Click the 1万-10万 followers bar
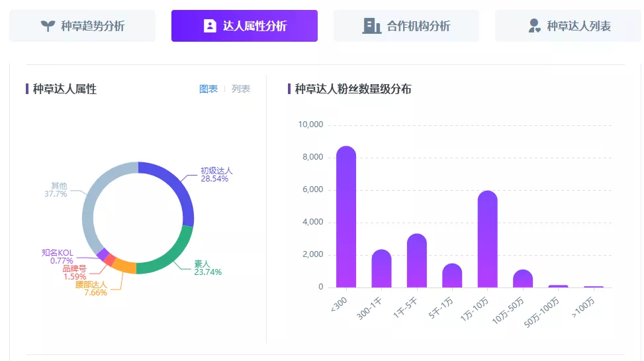This screenshot has width=644, height=361. pos(488,239)
